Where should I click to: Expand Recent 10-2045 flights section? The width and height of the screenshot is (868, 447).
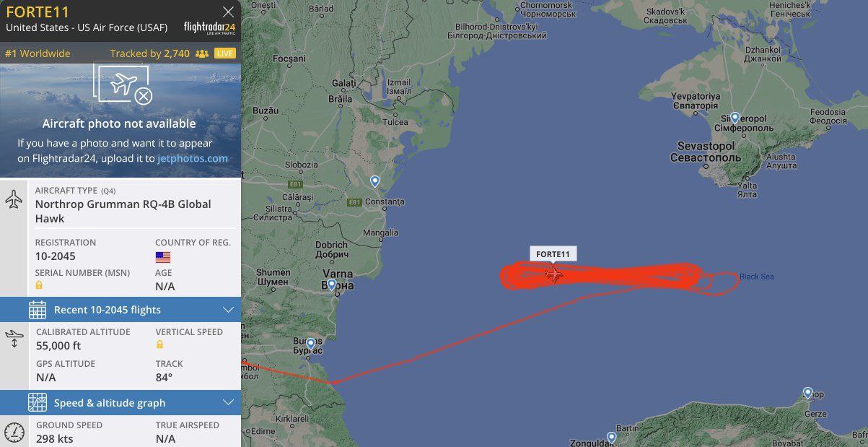point(120,310)
